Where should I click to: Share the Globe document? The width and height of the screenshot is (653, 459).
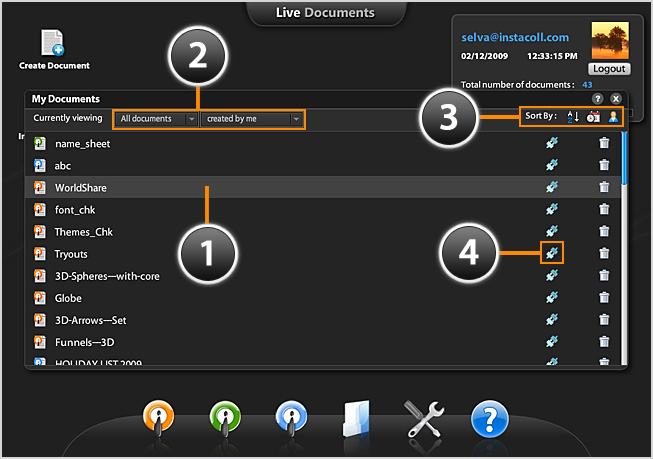pyautogui.click(x=552, y=297)
